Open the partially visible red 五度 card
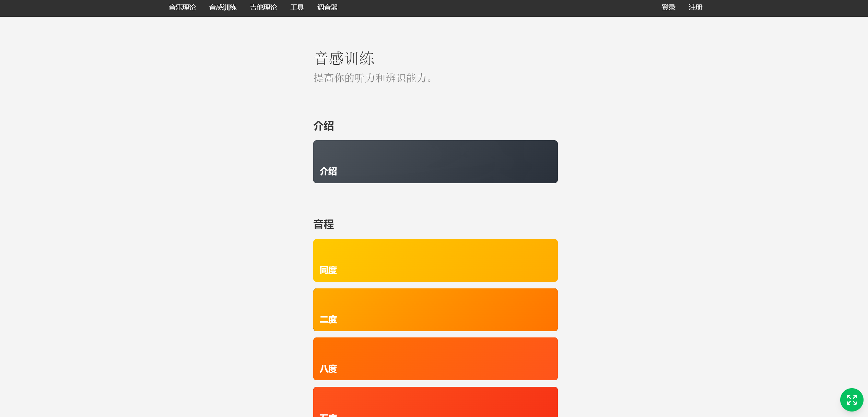 (x=435, y=405)
